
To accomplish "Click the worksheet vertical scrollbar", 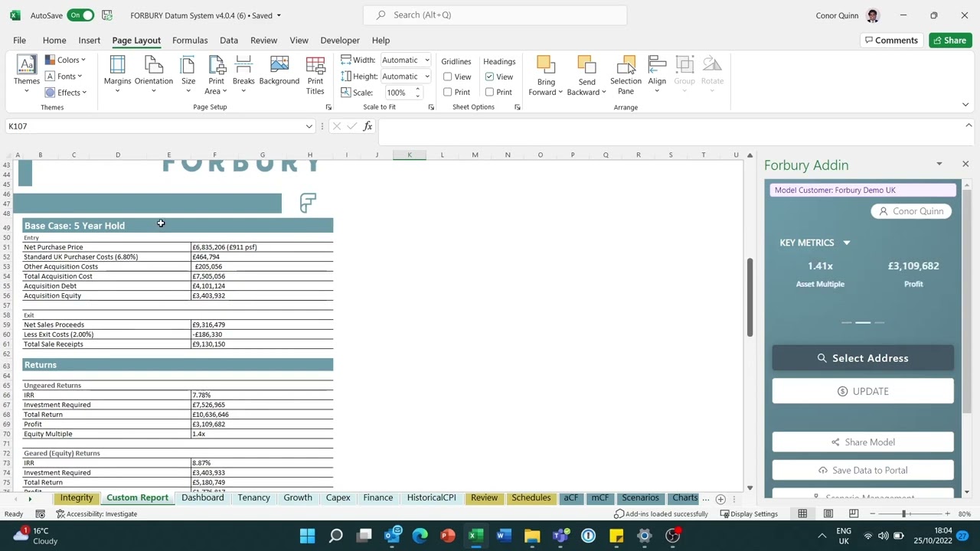I will (750, 298).
